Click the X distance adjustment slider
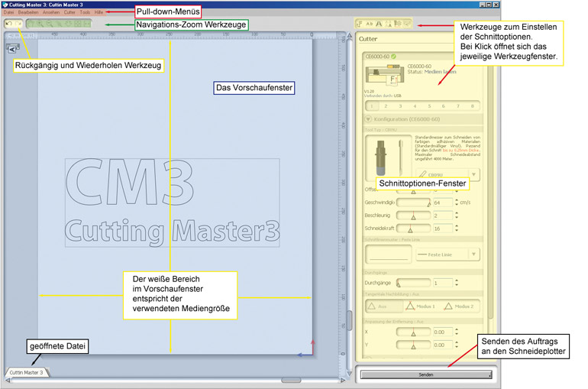This screenshot has width=588, height=389. 414,332
